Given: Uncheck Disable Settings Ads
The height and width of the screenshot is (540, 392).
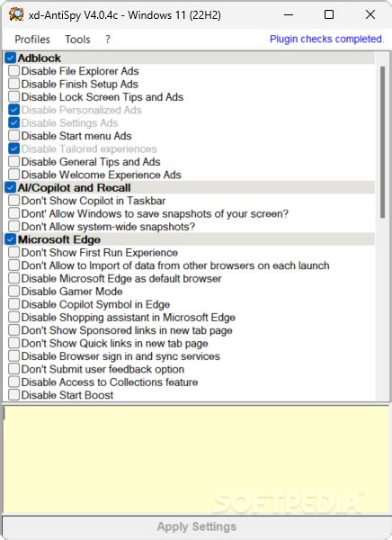Looking at the screenshot, I should click(13, 123).
